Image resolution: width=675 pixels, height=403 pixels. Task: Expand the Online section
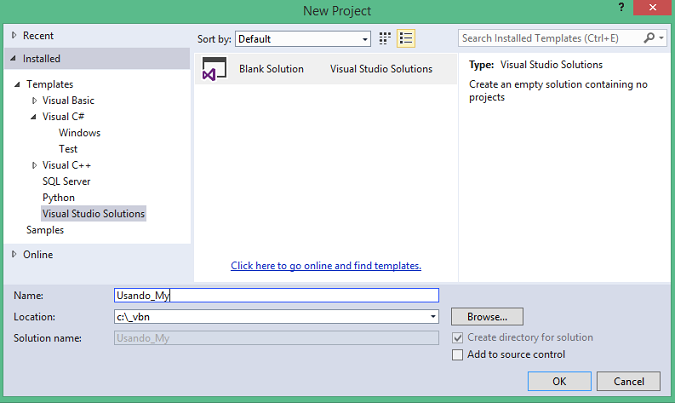point(14,254)
